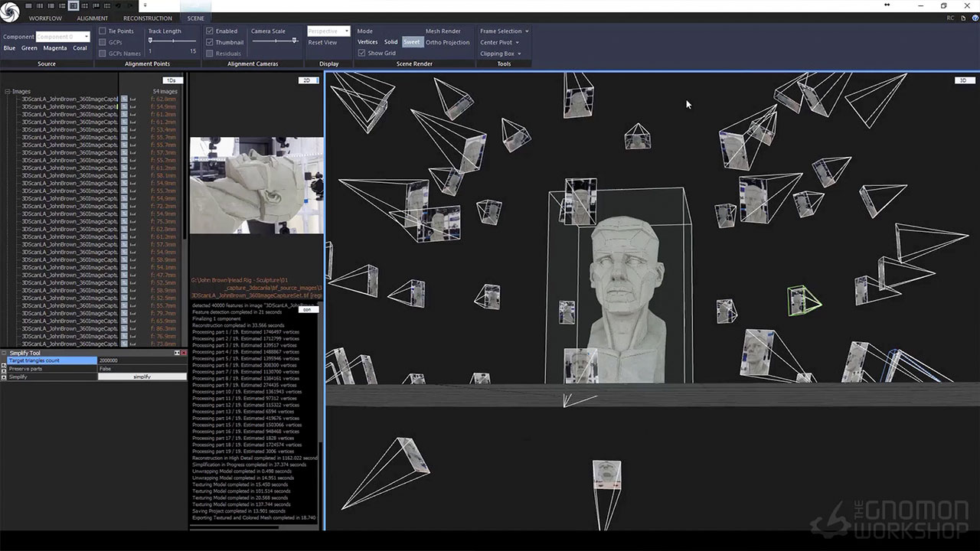Close the Simplify Tool panel with red X
The width and height of the screenshot is (980, 551).
[x=184, y=353]
